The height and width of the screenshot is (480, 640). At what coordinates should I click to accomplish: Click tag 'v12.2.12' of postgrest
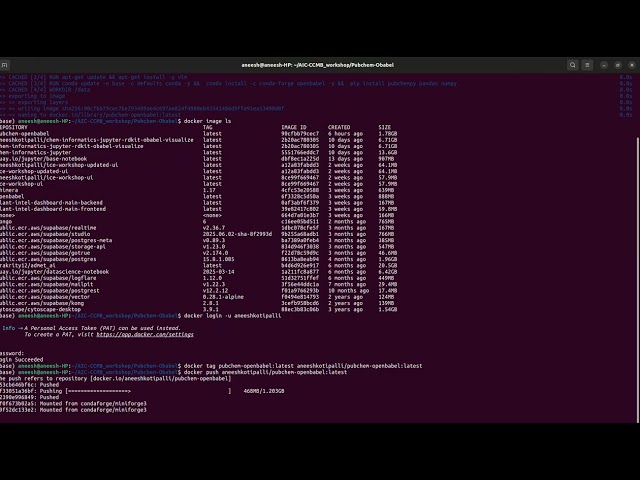[216, 291]
